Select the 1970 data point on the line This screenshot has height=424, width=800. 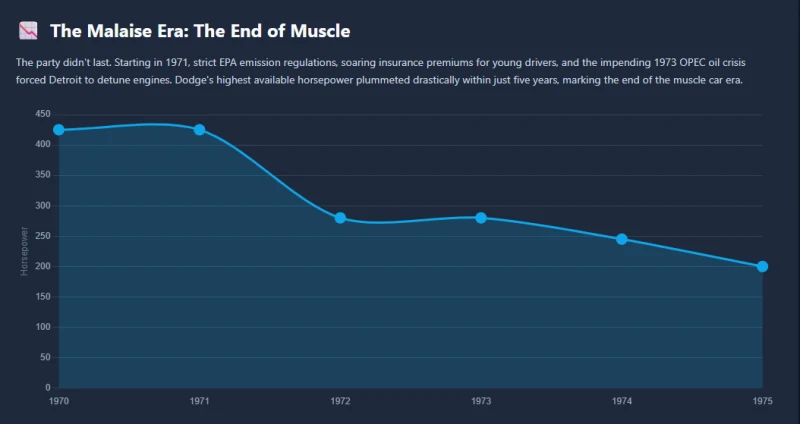(59, 130)
